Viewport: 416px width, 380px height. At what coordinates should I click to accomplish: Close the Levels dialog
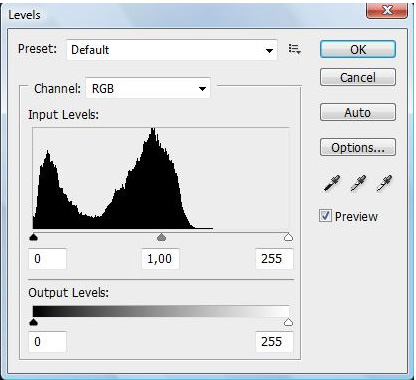[x=387, y=10]
